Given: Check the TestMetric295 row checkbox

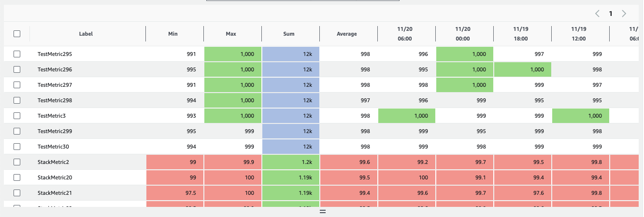Looking at the screenshot, I should [x=17, y=54].
